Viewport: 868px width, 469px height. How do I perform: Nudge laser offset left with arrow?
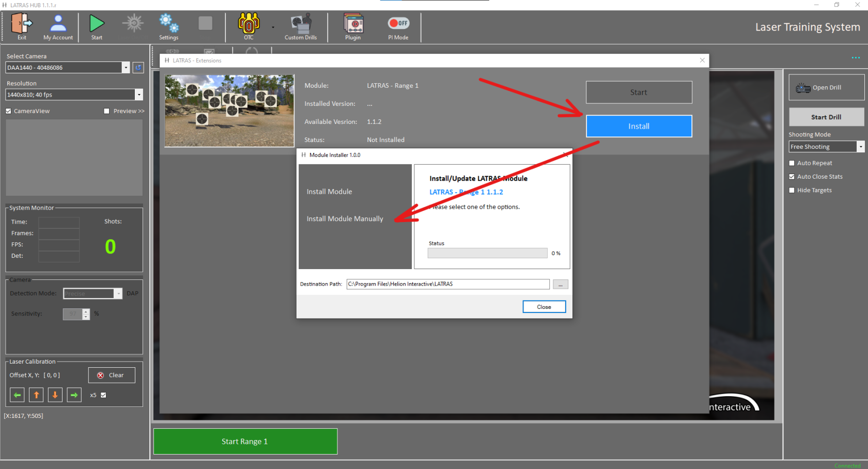(17, 395)
